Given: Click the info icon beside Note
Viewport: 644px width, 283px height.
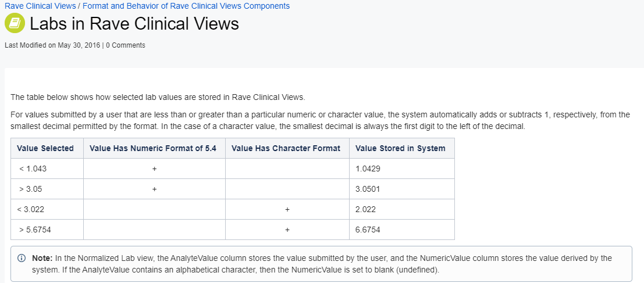Looking at the screenshot, I should click(22, 259).
